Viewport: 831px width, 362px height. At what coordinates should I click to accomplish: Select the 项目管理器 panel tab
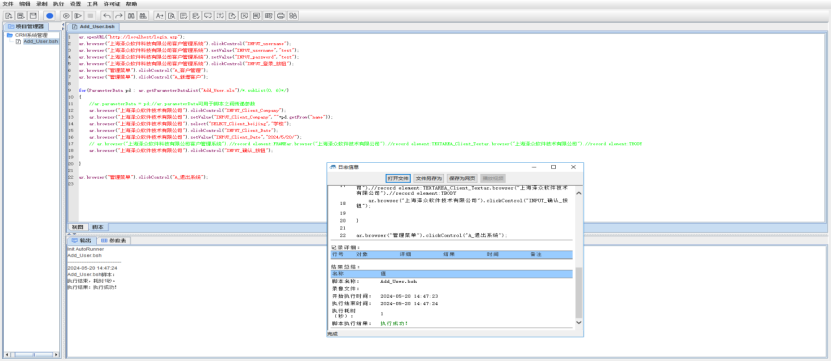pos(25,27)
